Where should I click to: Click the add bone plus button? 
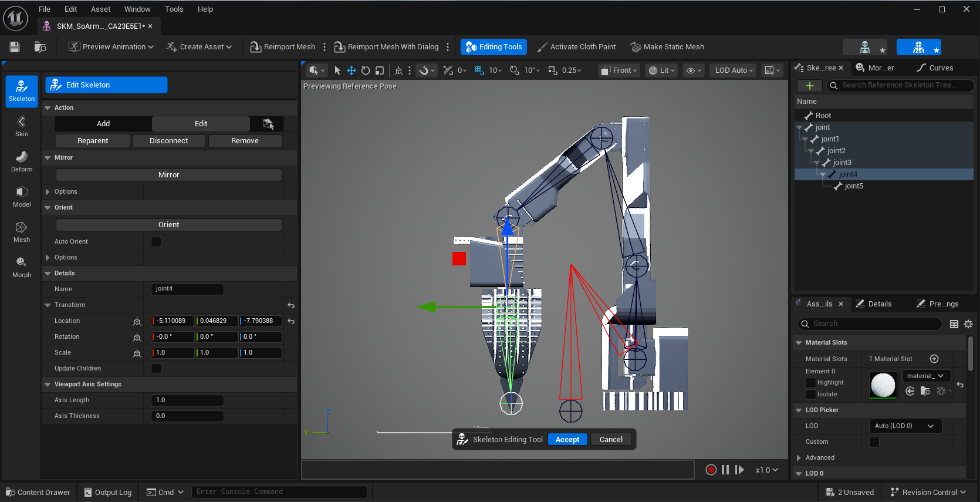click(809, 86)
